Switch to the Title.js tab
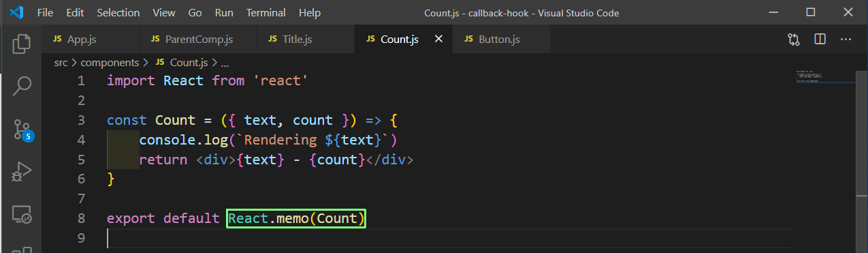 click(x=306, y=40)
